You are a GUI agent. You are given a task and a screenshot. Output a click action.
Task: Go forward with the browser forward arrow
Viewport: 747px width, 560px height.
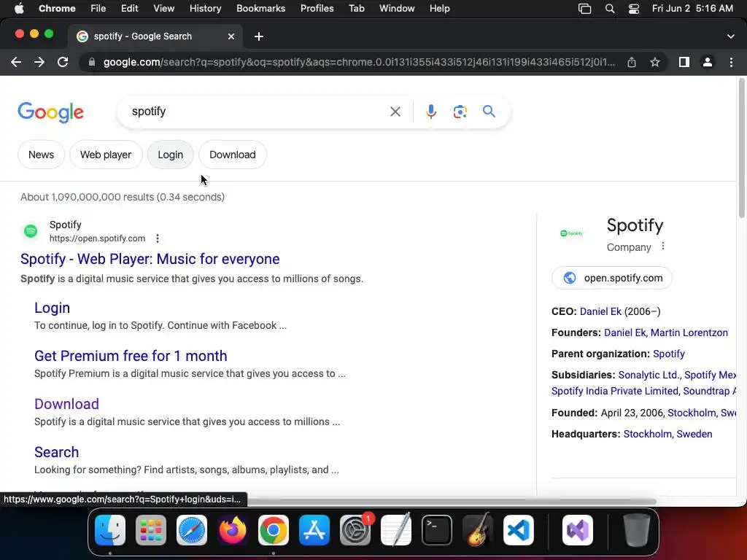point(39,62)
